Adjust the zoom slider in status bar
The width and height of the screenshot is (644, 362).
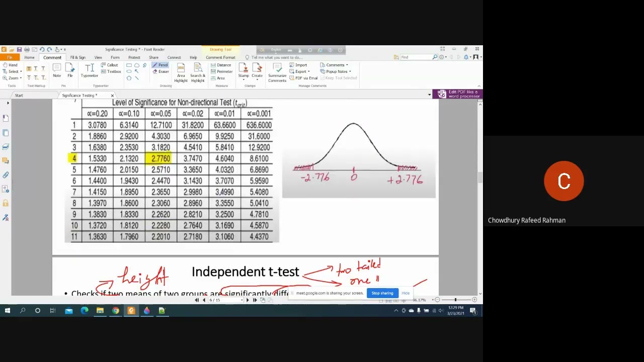455,300
